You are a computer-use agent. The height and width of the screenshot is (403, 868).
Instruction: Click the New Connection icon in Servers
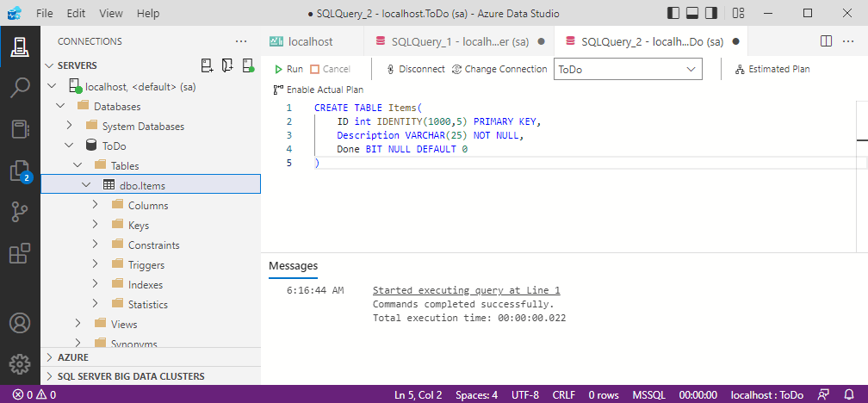207,65
